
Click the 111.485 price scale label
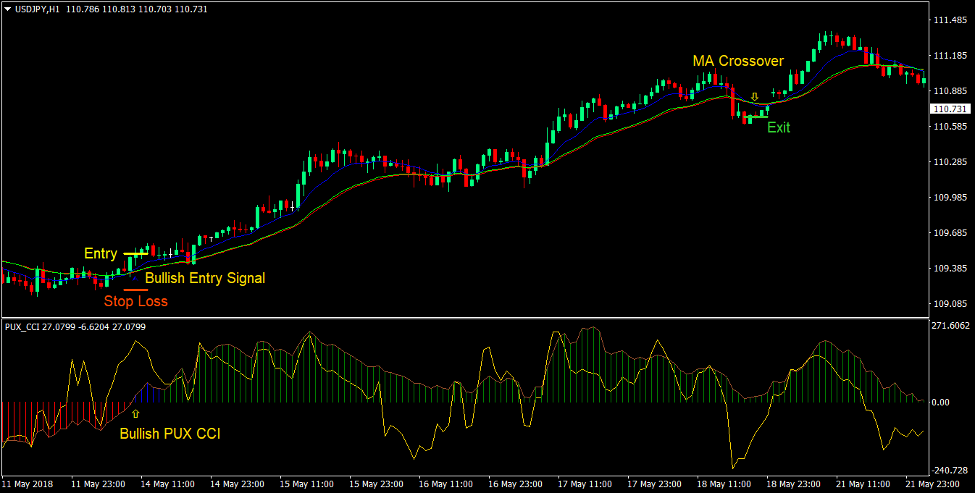[950, 21]
